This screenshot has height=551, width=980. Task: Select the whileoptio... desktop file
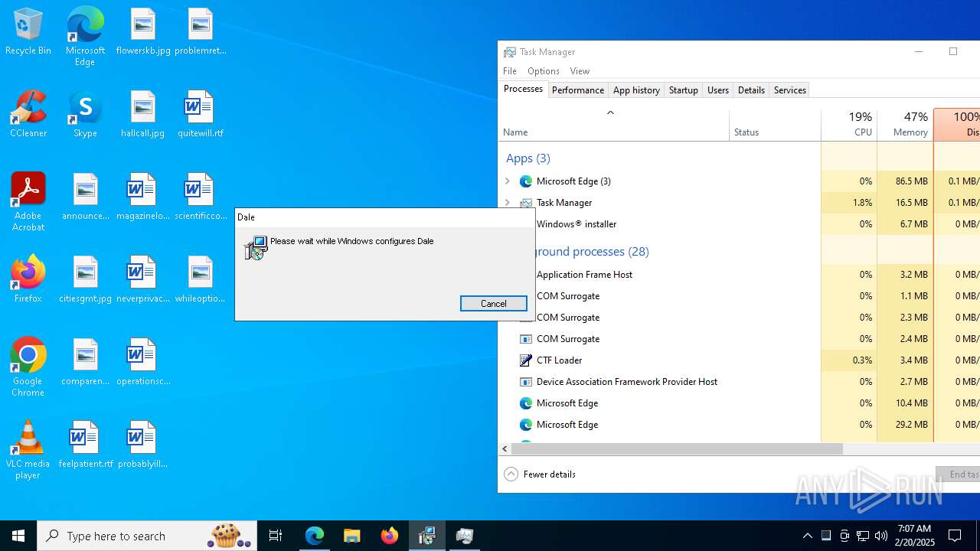pos(200,280)
